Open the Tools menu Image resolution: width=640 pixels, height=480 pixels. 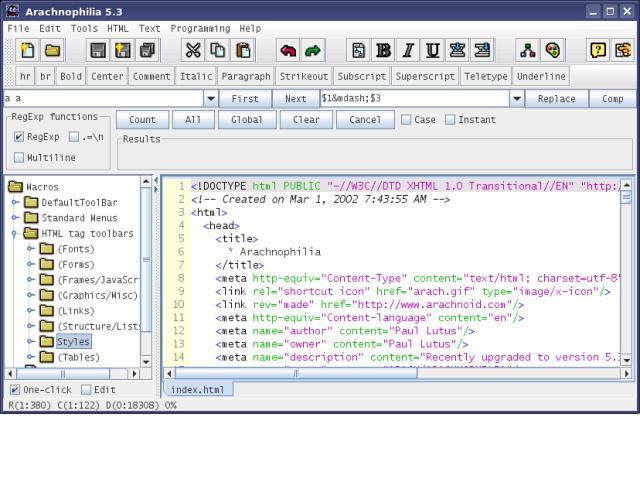[84, 29]
